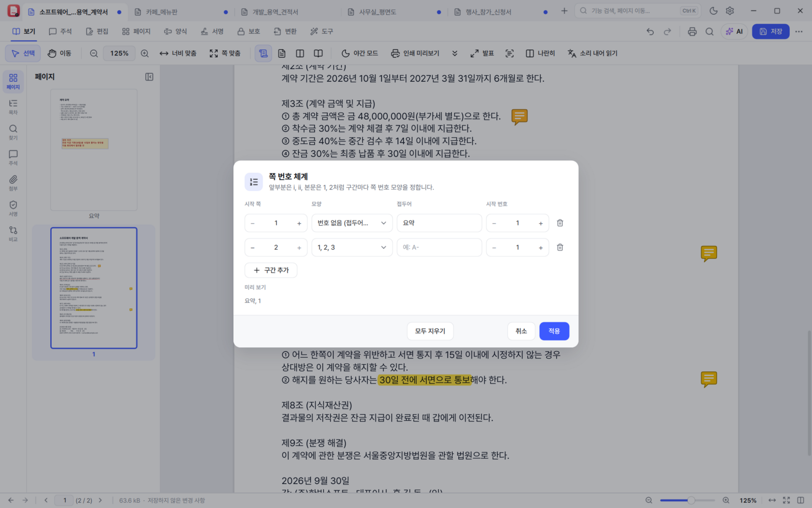Open the 번호 없음 (접두어) style dropdown
Image resolution: width=812 pixels, height=508 pixels.
[x=352, y=223]
